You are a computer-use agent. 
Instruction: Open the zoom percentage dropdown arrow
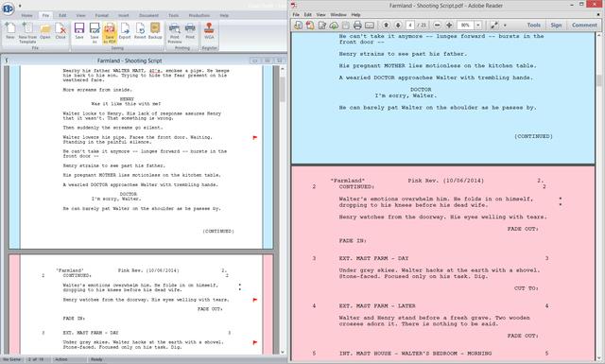[478, 26]
